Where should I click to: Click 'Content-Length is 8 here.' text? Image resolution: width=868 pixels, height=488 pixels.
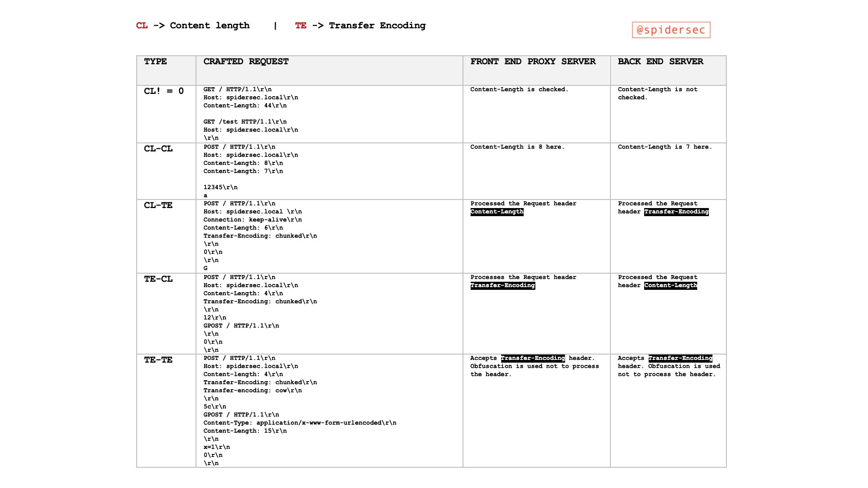(x=517, y=147)
